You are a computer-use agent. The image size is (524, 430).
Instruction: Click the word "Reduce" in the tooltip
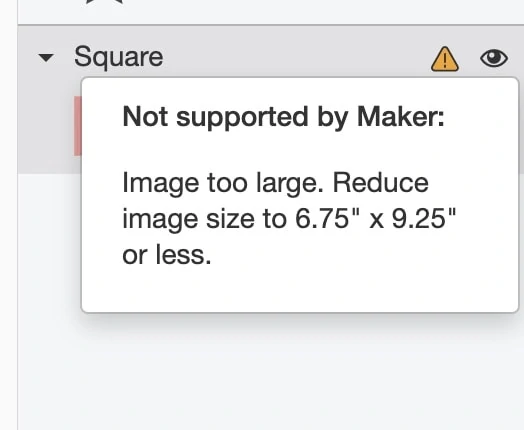381,182
